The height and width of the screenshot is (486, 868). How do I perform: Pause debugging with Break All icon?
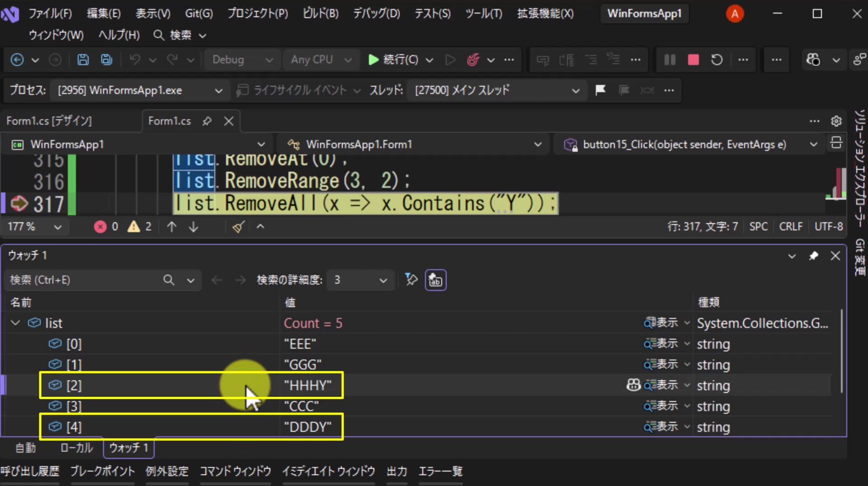click(670, 60)
